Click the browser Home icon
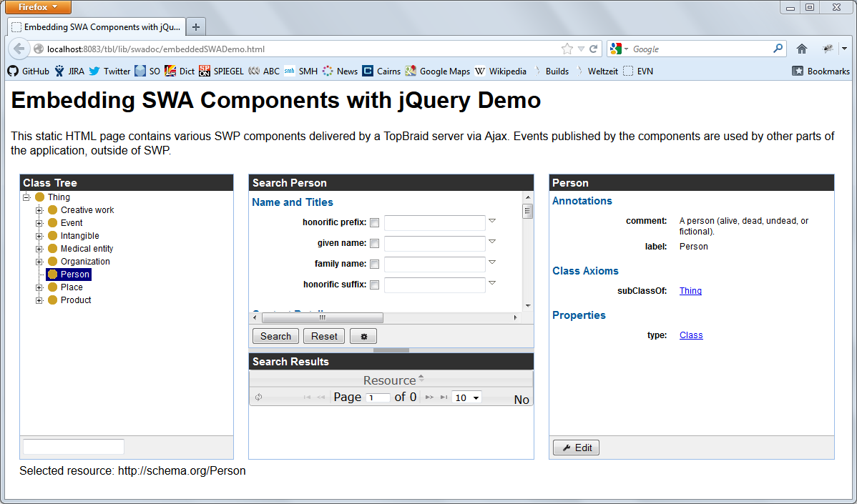Viewport: 857px width, 504px height. (x=802, y=49)
